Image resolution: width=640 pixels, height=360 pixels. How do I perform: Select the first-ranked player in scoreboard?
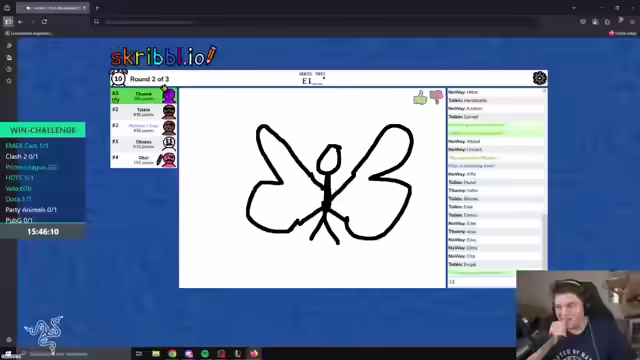[x=144, y=96]
